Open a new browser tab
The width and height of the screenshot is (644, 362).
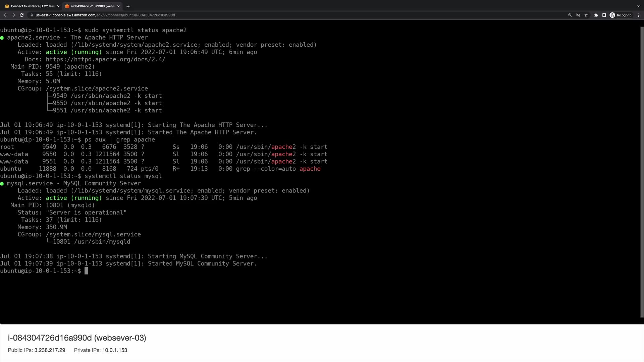[x=128, y=6]
